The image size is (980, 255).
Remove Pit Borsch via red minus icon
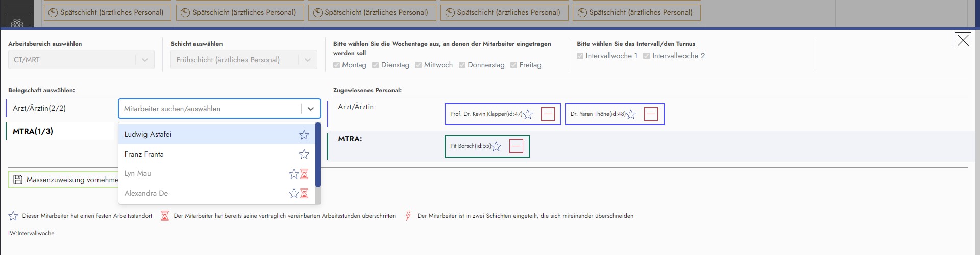coord(517,146)
